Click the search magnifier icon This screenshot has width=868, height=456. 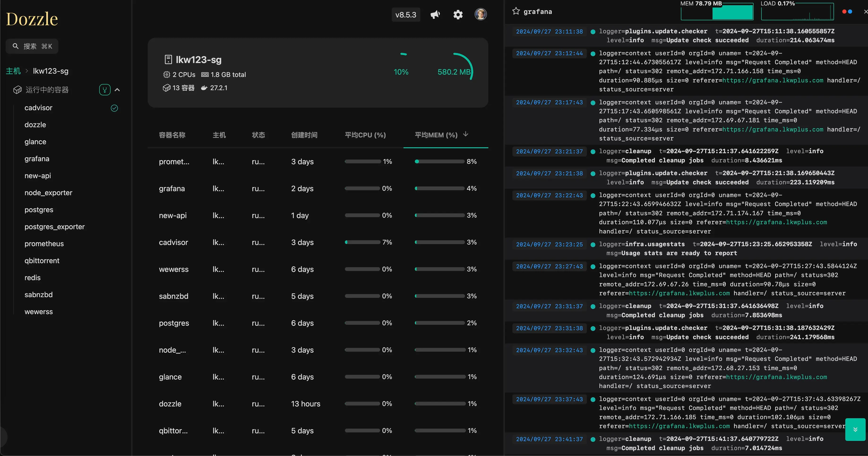click(x=16, y=46)
